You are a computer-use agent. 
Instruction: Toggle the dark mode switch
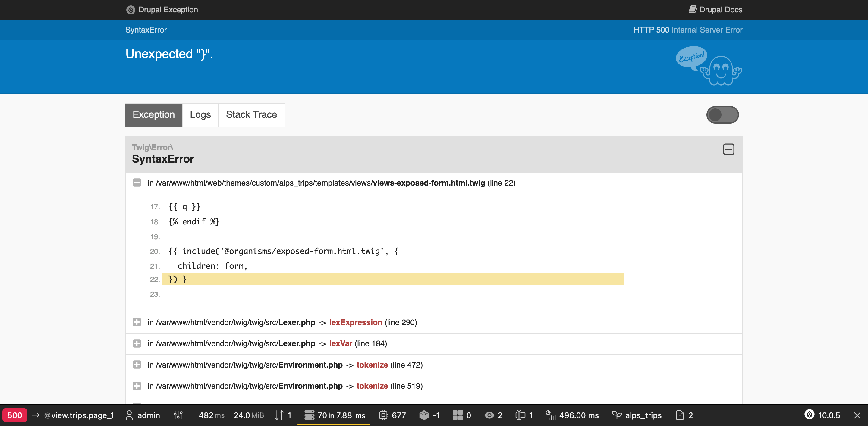pos(722,115)
